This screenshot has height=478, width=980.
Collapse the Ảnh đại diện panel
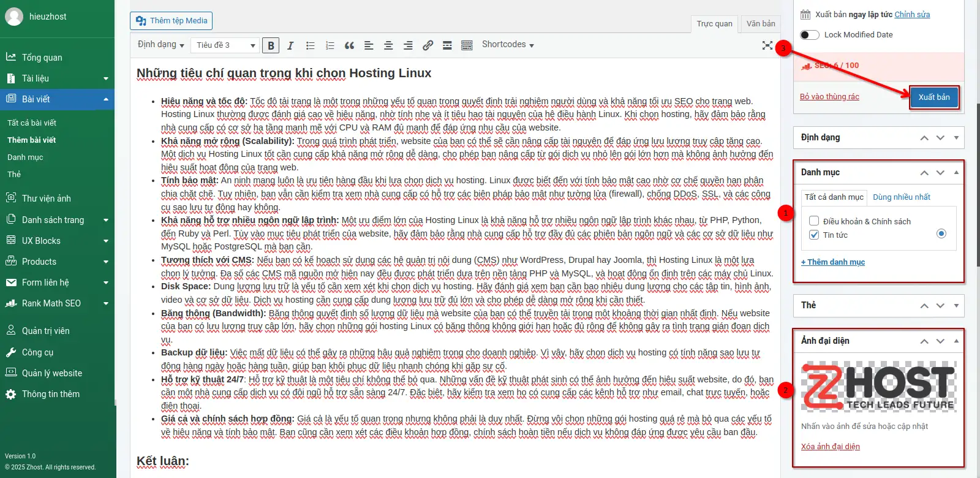click(x=956, y=341)
